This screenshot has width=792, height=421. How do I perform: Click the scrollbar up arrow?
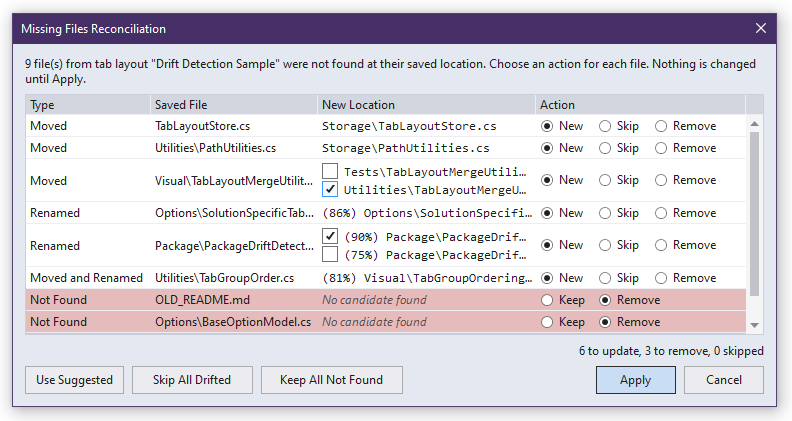pos(755,124)
